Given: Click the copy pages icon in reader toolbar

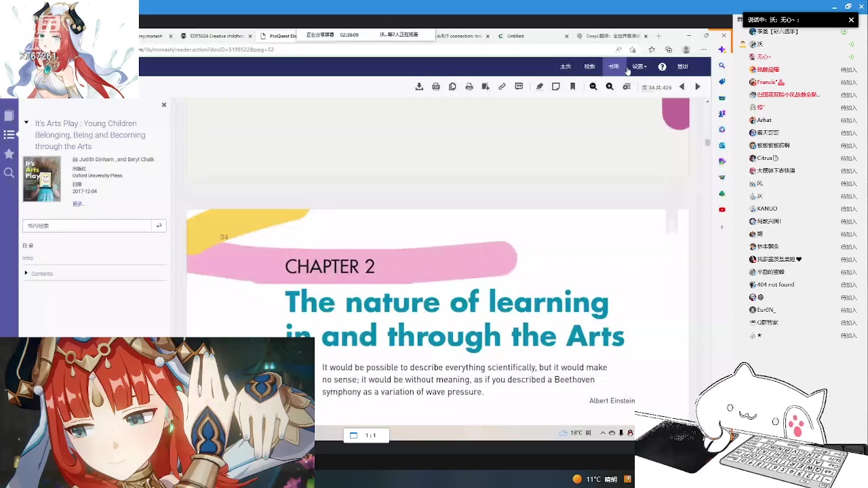Looking at the screenshot, I should (452, 87).
